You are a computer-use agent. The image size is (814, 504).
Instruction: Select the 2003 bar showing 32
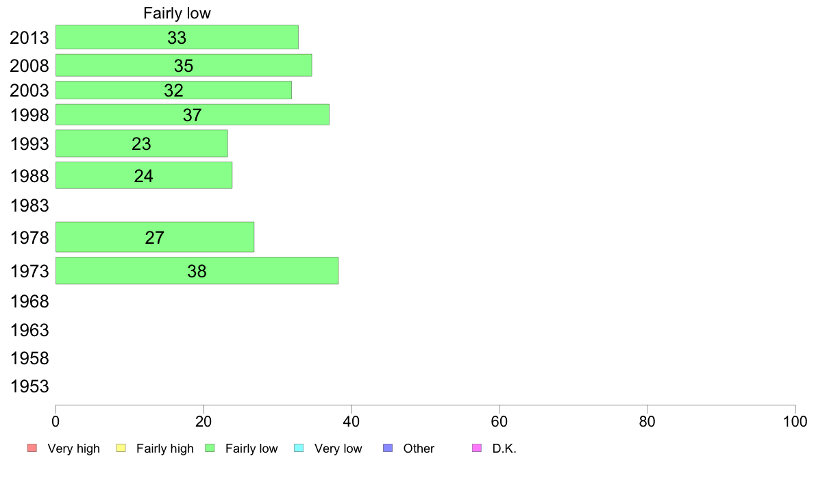tap(173, 90)
